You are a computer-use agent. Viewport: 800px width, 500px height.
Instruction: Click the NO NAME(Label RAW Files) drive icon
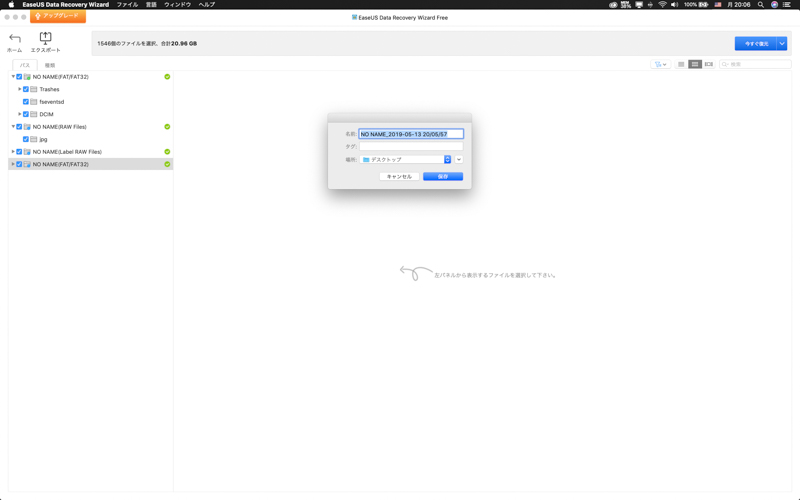click(x=27, y=152)
